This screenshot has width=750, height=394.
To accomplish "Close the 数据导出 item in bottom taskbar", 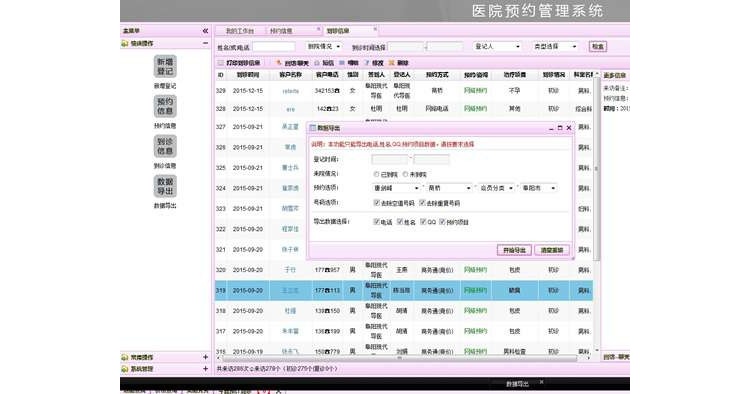I will [x=541, y=382].
